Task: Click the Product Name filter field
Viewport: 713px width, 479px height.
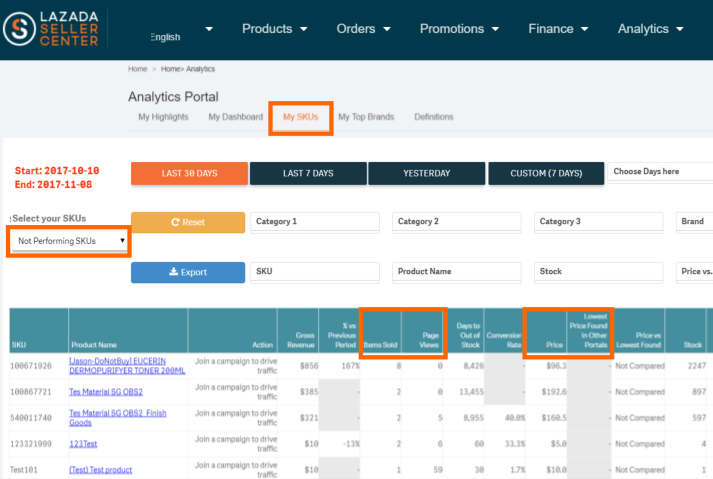Action: tap(457, 271)
